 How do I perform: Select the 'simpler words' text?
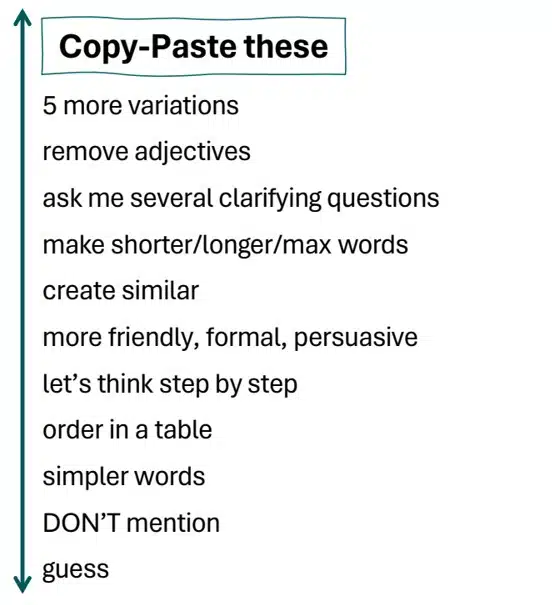point(123,477)
